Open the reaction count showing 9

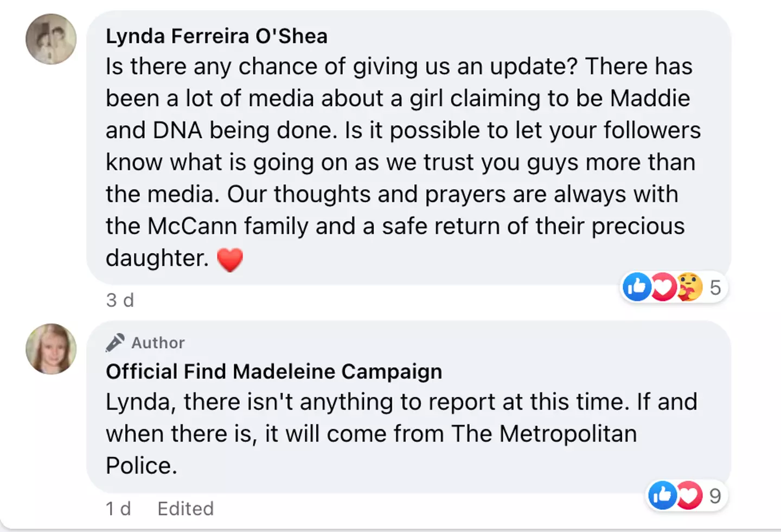point(715,496)
